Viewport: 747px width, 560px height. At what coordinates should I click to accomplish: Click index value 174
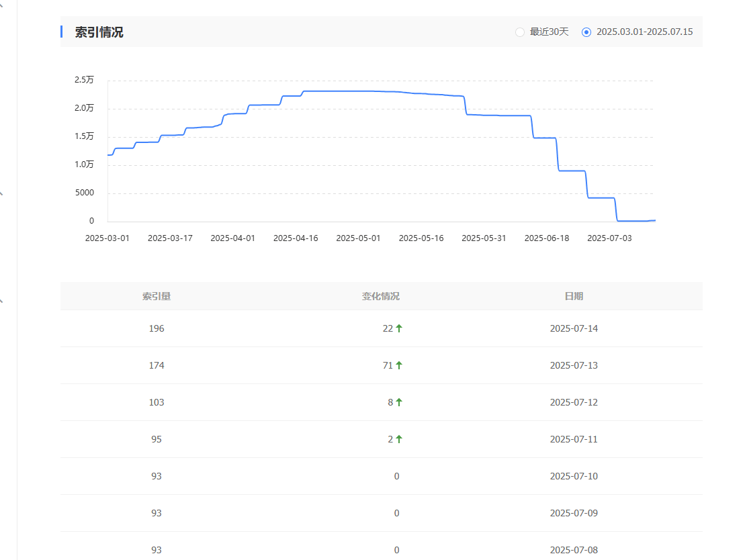point(157,365)
